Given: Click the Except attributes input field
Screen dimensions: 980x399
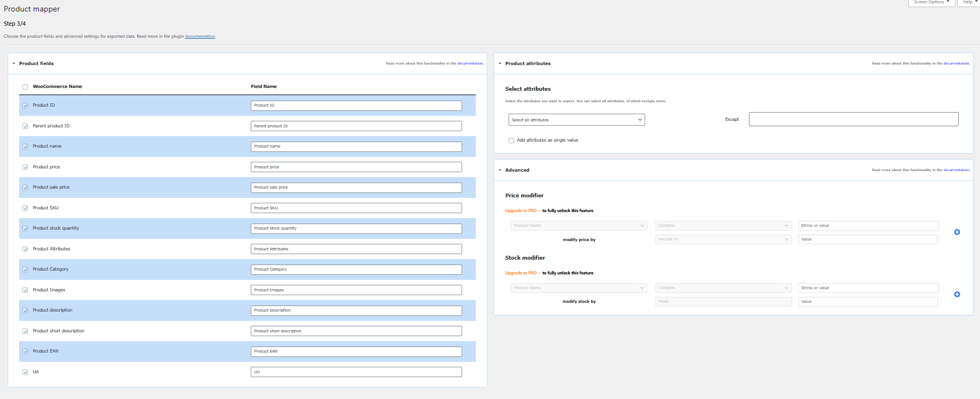Looking at the screenshot, I should click(853, 119).
